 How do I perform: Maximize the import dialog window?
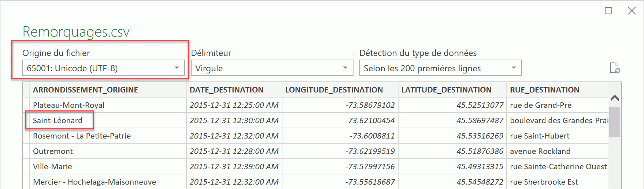tap(608, 11)
